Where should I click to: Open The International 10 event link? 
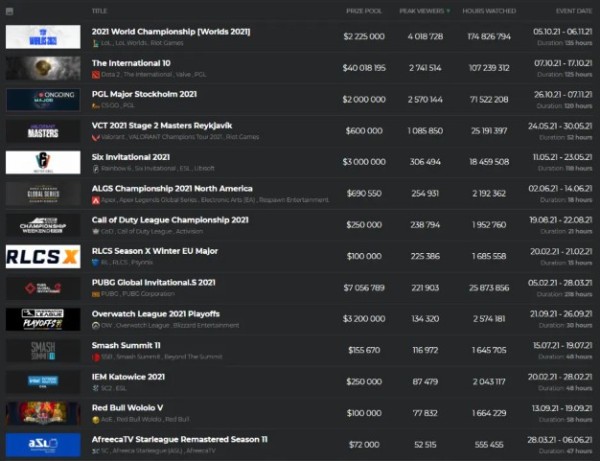coord(131,63)
